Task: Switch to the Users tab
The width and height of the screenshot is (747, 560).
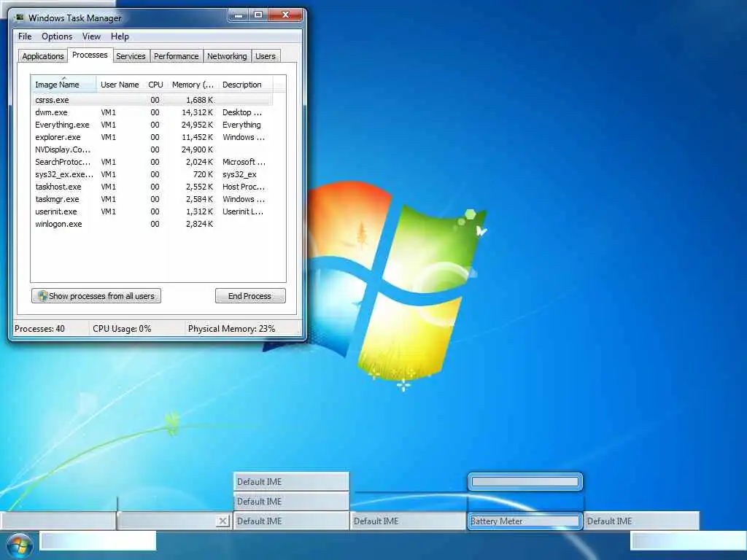Action: [x=266, y=56]
